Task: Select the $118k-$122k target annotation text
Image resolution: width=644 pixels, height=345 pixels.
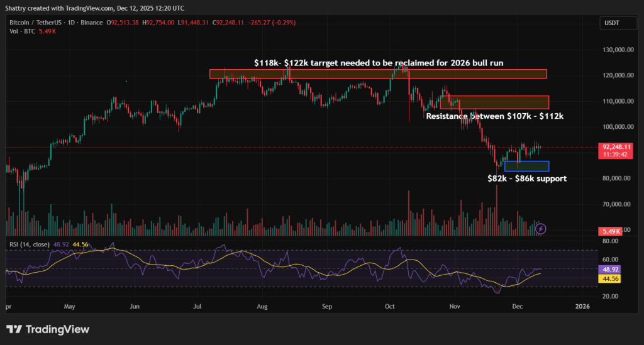Action: pyautogui.click(x=378, y=63)
